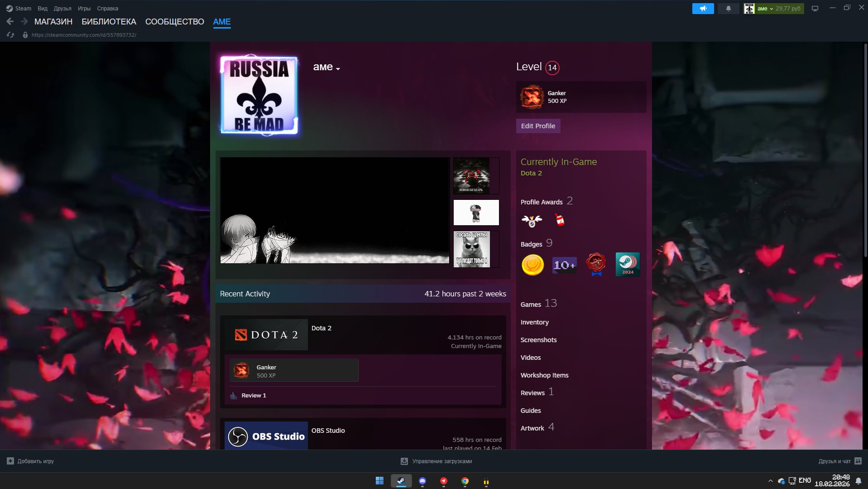The width and height of the screenshot is (868, 489).
Task: Click the Big Picture mode monitor icon
Action: tap(815, 9)
